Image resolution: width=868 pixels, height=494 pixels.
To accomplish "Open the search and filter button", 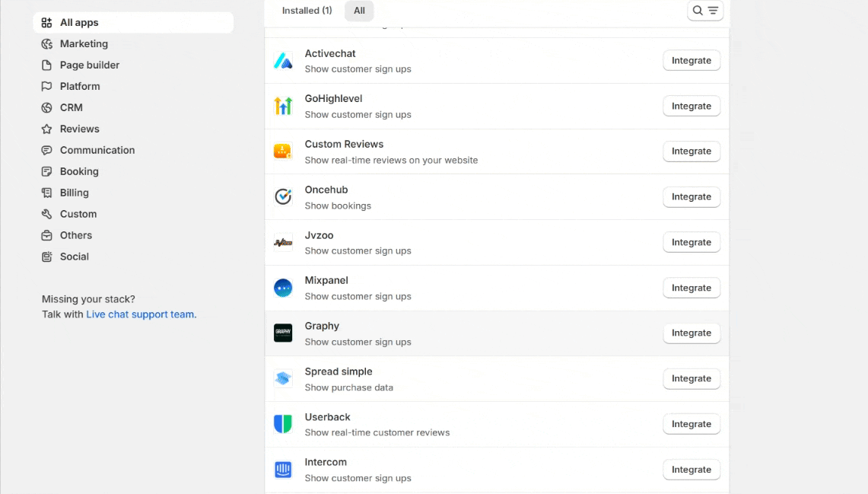I will coord(704,11).
